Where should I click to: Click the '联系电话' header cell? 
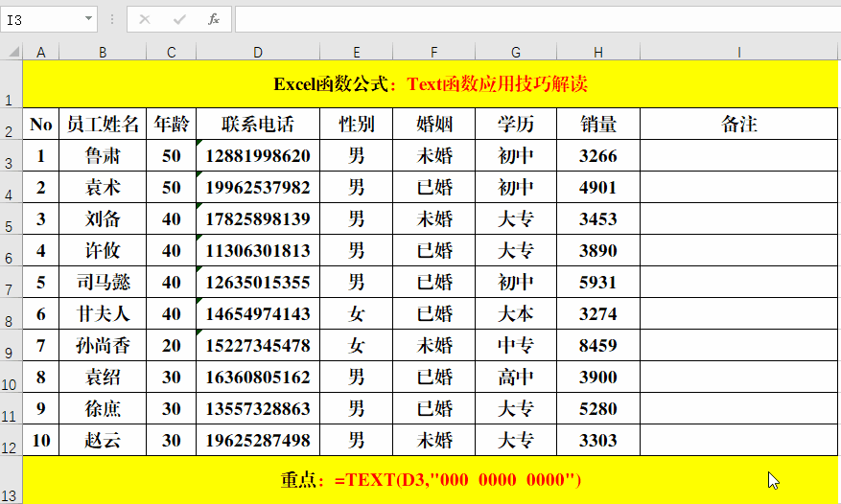point(258,124)
